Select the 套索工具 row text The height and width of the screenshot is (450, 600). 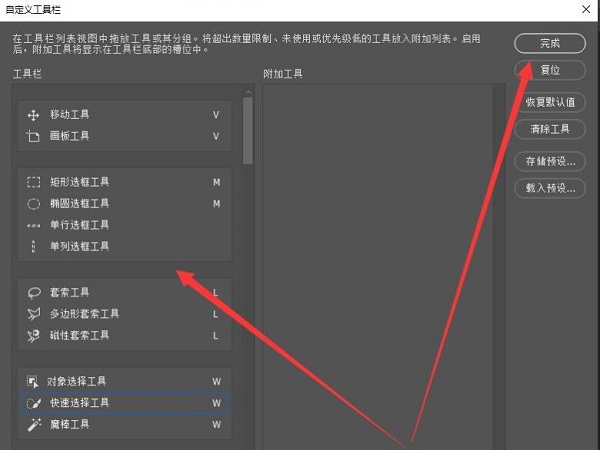click(x=69, y=292)
